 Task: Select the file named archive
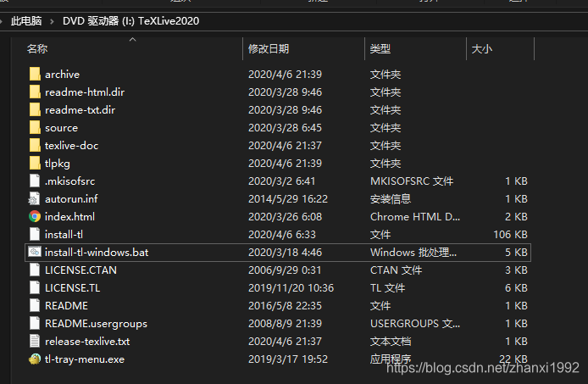click(x=62, y=75)
